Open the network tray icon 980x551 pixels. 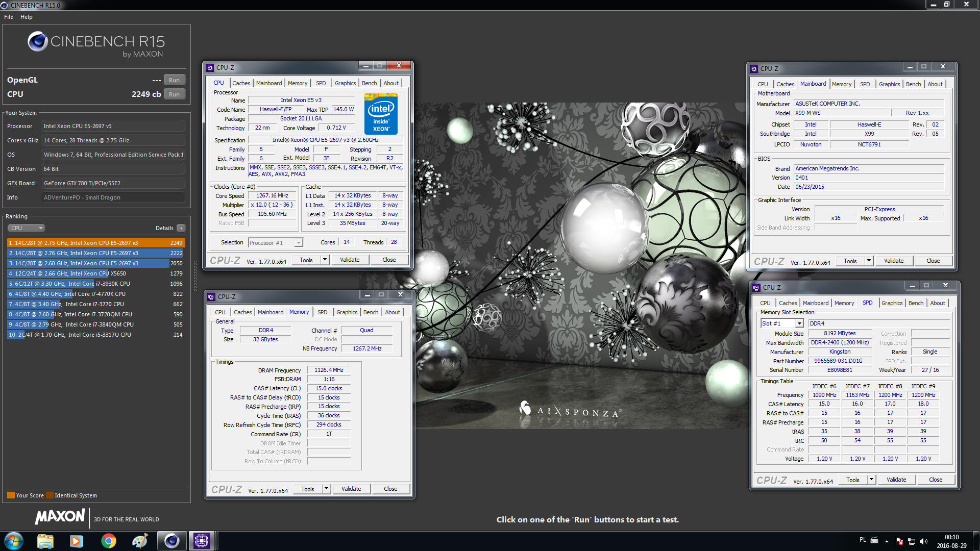(x=912, y=541)
